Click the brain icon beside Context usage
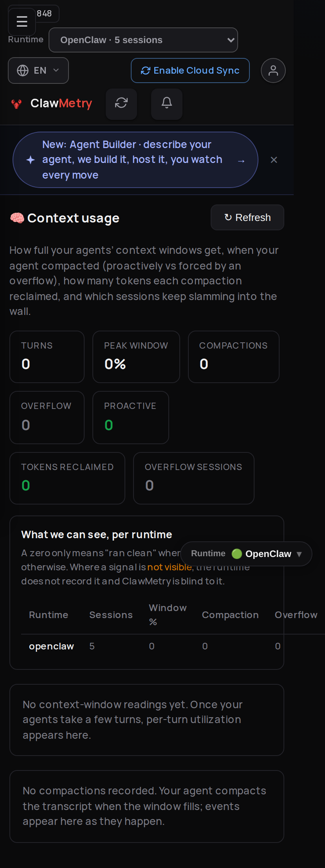325x868 pixels. [17, 218]
